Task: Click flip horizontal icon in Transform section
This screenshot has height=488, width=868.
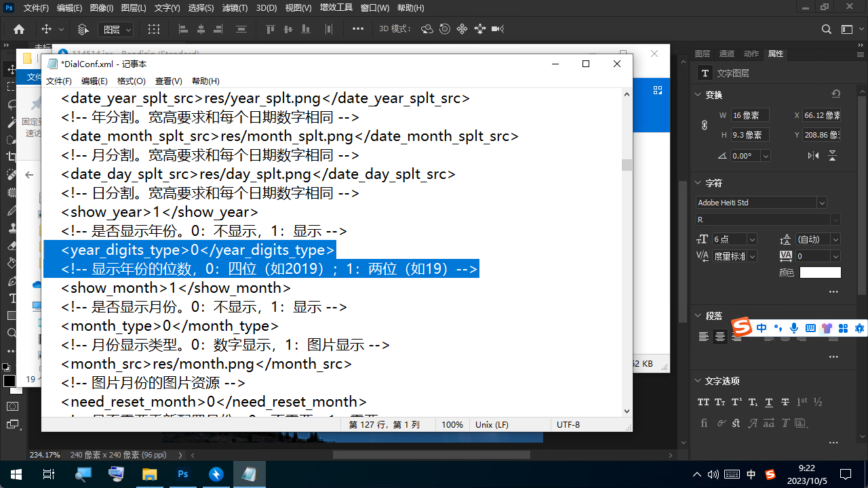Action: click(x=814, y=156)
